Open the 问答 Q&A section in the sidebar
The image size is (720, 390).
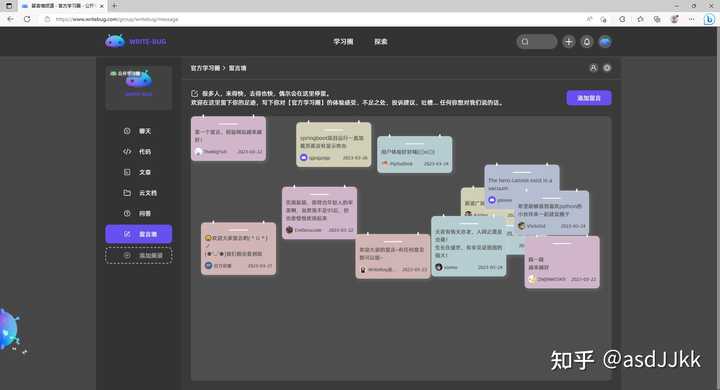coord(139,214)
